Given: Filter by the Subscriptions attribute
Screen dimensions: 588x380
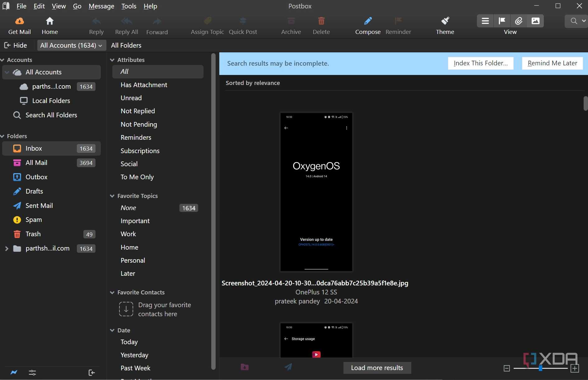Looking at the screenshot, I should 158,151.
